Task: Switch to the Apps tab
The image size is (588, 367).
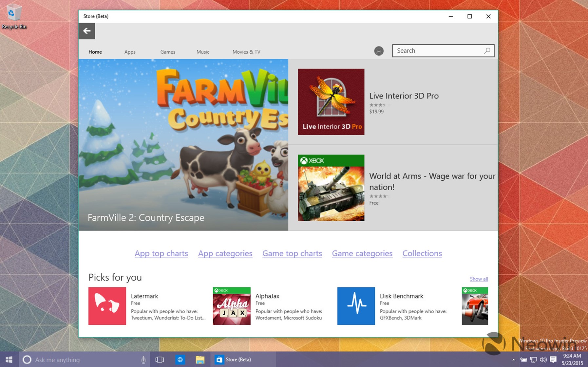Action: click(130, 52)
